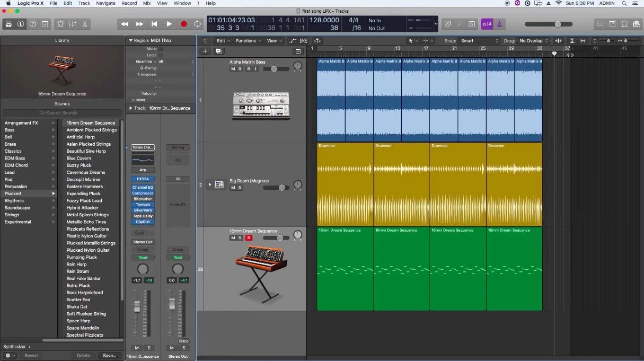Expand the Big Room track stack triangle
Screen dimensions: 644x361
click(x=209, y=184)
